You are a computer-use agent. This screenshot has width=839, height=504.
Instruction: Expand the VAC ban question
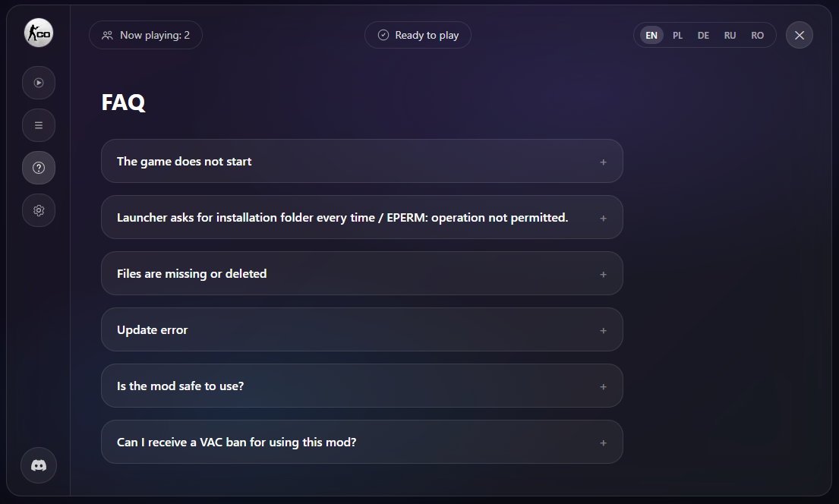(x=361, y=442)
